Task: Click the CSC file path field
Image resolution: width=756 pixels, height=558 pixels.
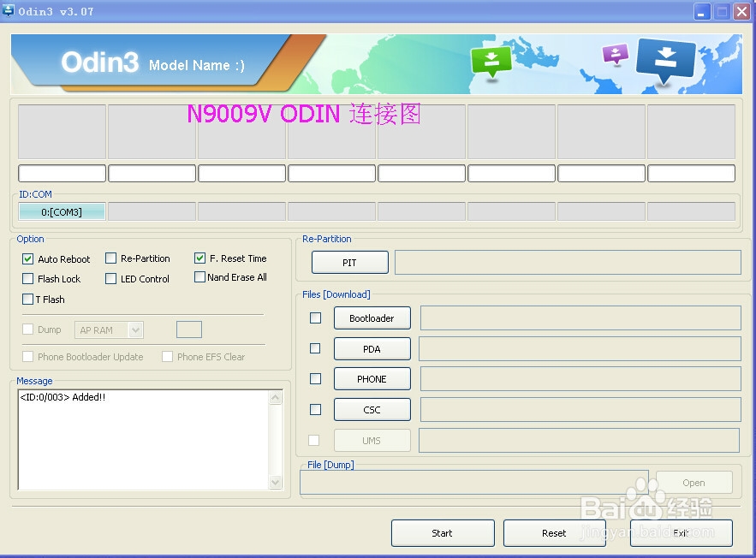Action: pos(580,410)
